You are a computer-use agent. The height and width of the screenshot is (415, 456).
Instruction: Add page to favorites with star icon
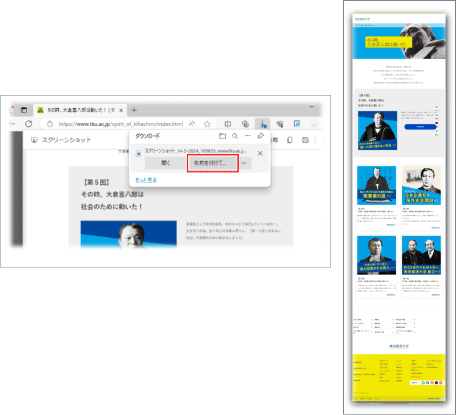tap(207, 124)
